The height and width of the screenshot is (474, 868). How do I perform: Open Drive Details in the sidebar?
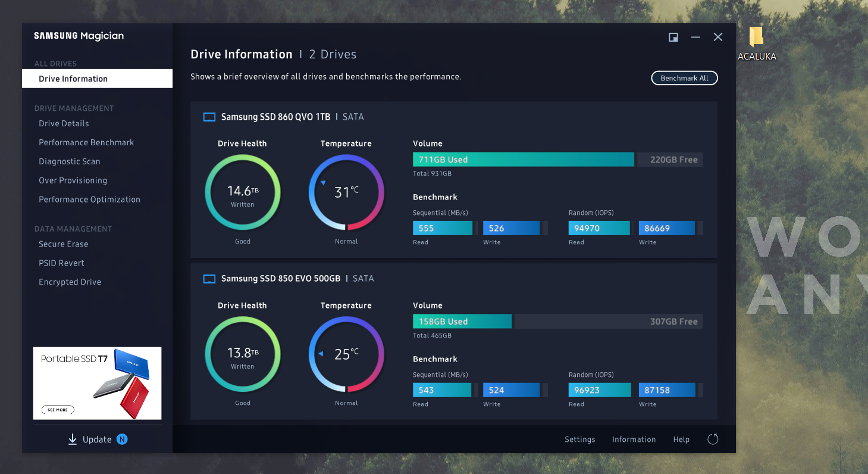[64, 123]
